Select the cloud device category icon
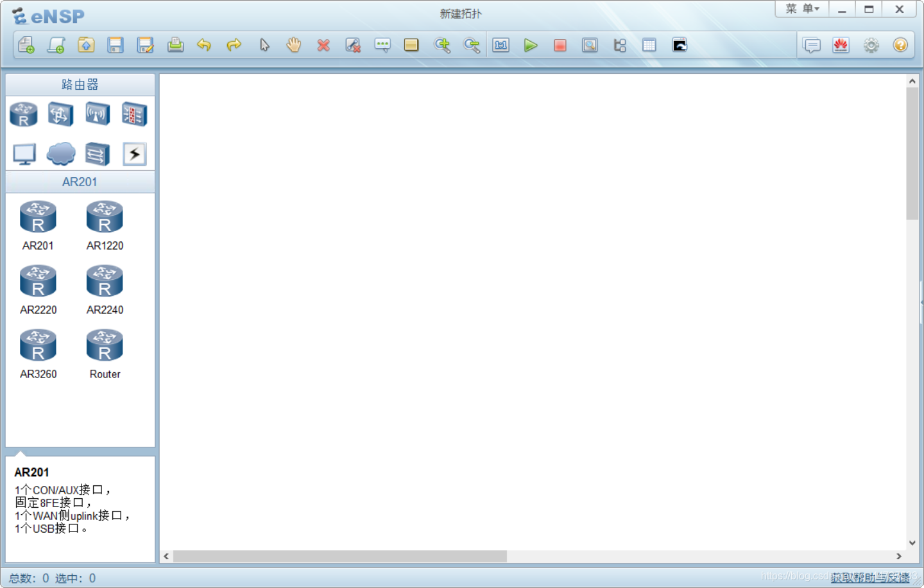The image size is (924, 588). coord(61,154)
